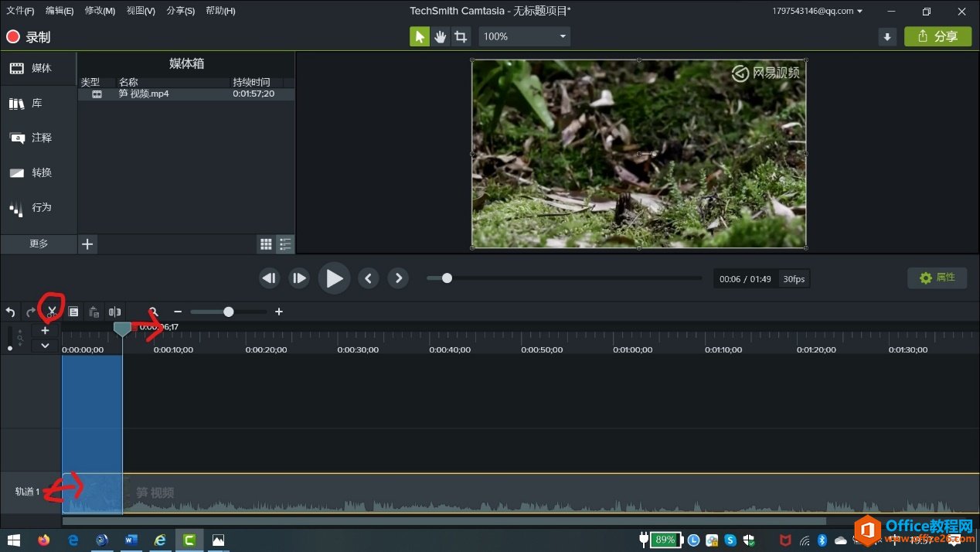Switch media bin to list view
Image resolution: width=980 pixels, height=552 pixels.
[285, 244]
